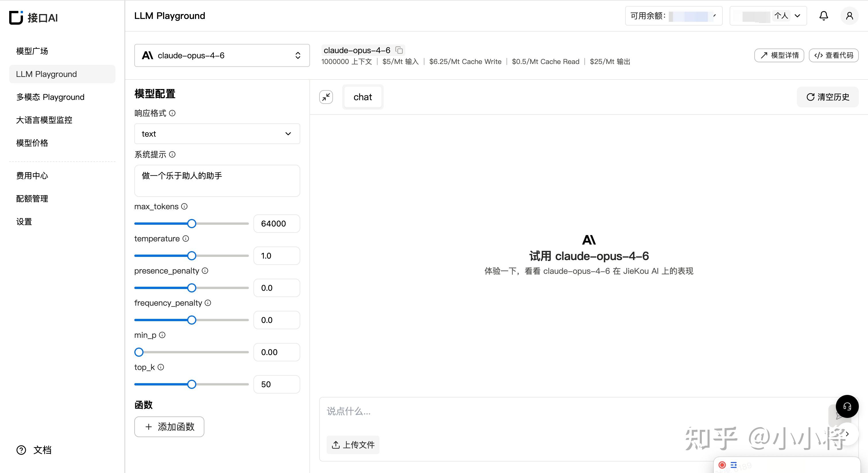Switch to the chat tab
Viewport: 868px width, 473px height.
coord(363,97)
